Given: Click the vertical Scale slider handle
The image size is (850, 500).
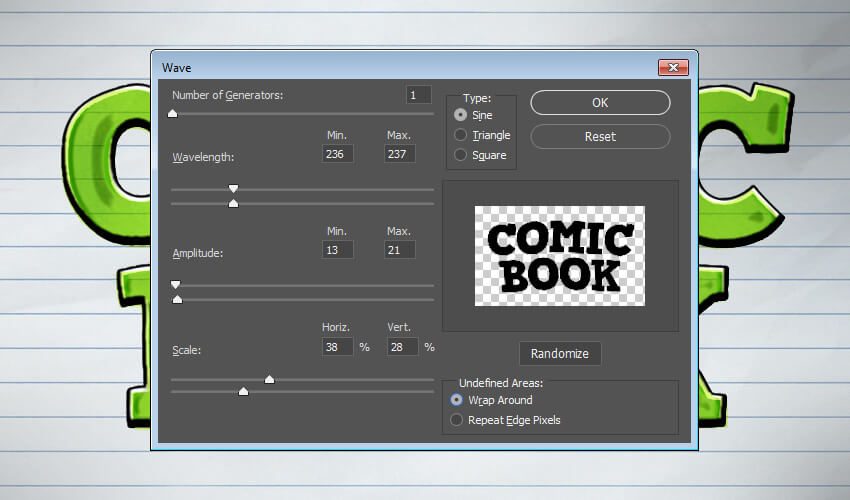Looking at the screenshot, I should coord(243,391).
